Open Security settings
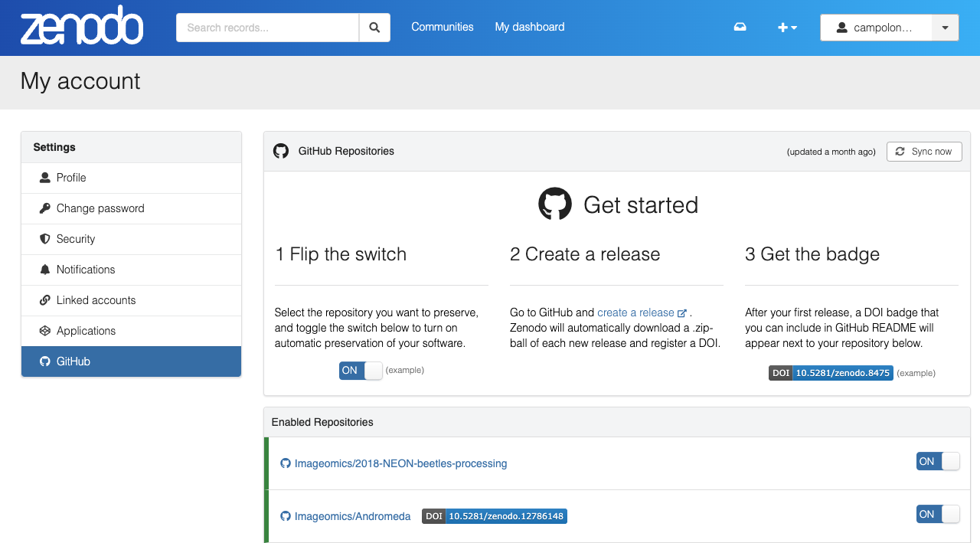980x543 pixels. 131,239
